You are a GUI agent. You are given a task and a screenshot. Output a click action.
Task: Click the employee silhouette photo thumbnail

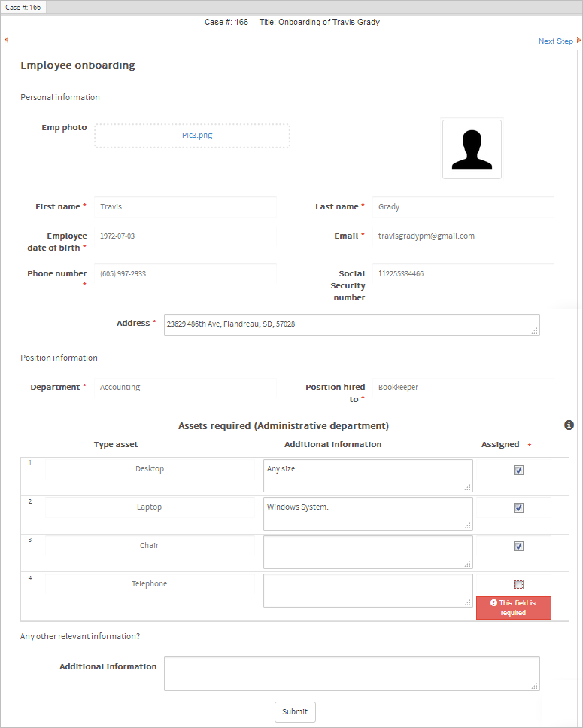pos(472,149)
